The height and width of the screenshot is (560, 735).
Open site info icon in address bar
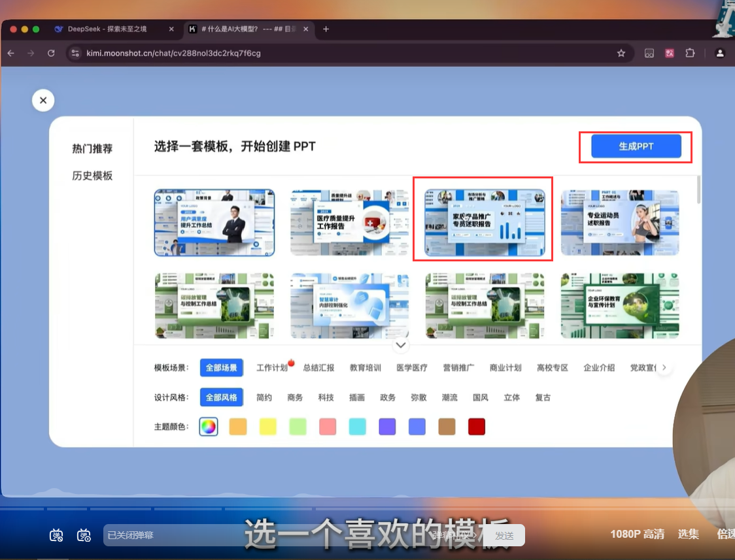coord(75,54)
